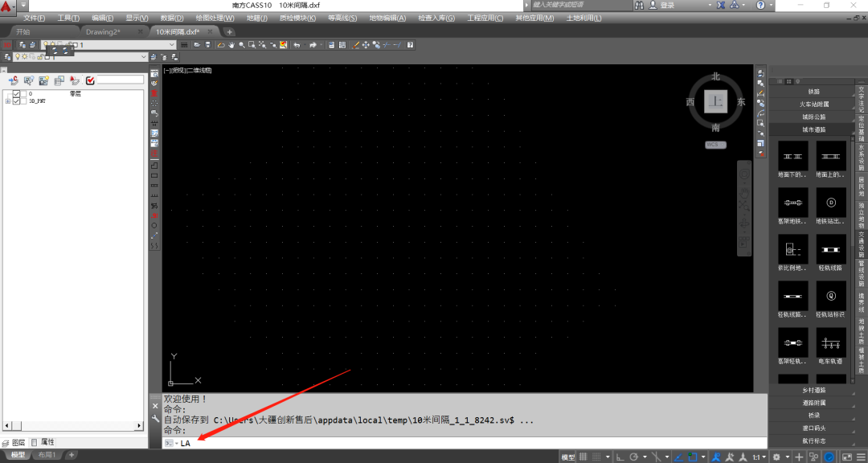Expand the 3D_PNT layer tree node
The height and width of the screenshot is (463, 868).
point(7,101)
